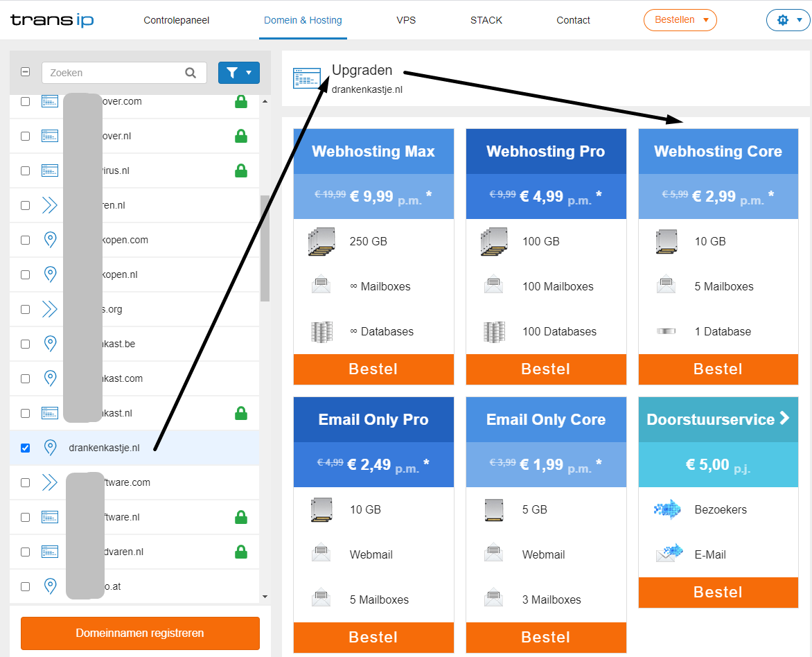Click the domain list scrollbar thumb
This screenshot has width=812, height=657.
pyautogui.click(x=265, y=248)
